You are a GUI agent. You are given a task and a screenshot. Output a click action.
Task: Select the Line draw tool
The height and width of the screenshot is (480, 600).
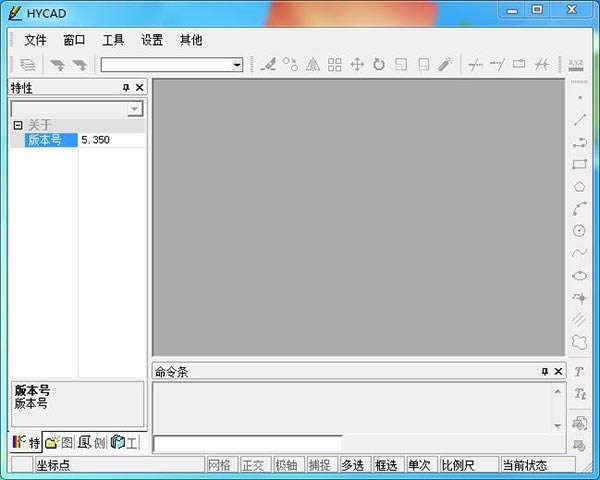pyautogui.click(x=579, y=119)
